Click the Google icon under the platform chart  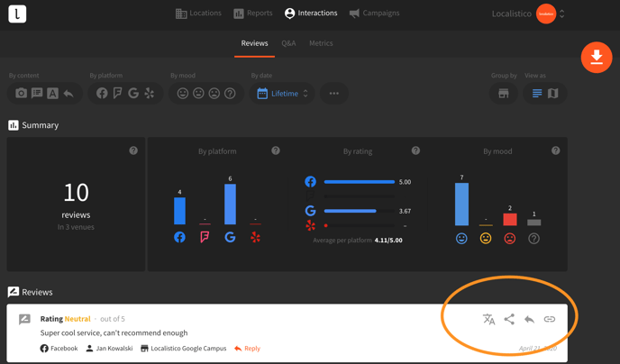click(230, 237)
